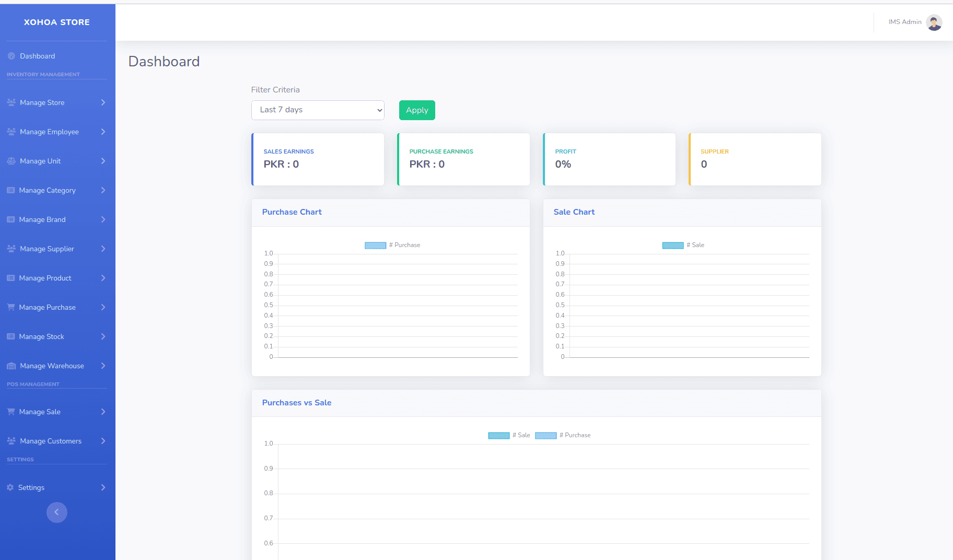The height and width of the screenshot is (560, 953).
Task: Click the Manage Employee people icon
Action: coord(11,132)
